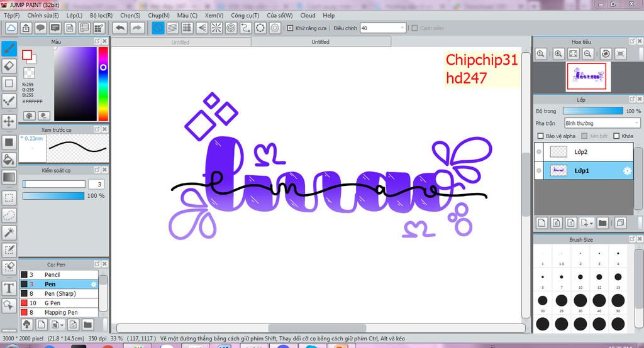Open Lớp1 layer settings gear
644x348 pixels.
coord(627,171)
